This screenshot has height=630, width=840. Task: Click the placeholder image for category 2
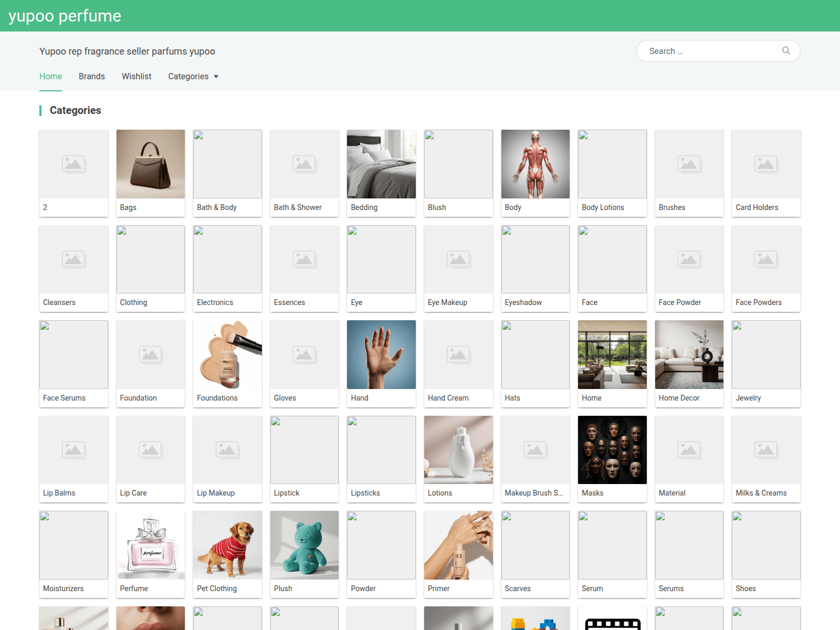pos(73,164)
